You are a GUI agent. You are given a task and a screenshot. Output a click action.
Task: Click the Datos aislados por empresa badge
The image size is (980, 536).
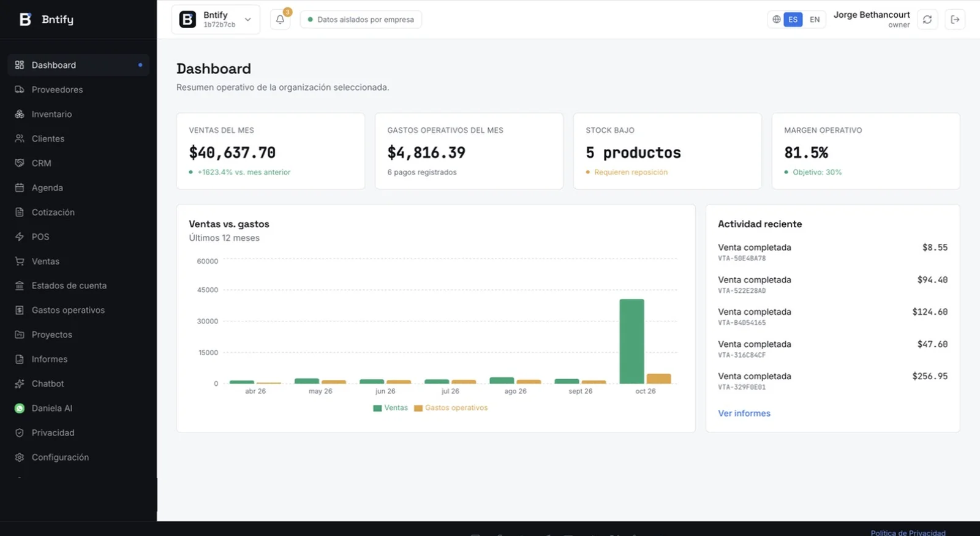click(361, 20)
